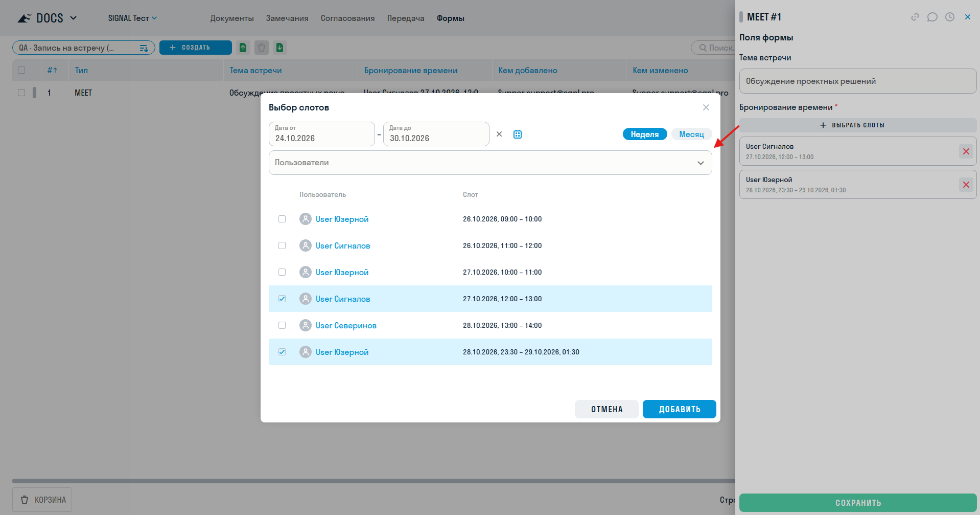Screen dimensions: 980x515
Task: Click avatar icon of User Северинов
Action: 306,325
